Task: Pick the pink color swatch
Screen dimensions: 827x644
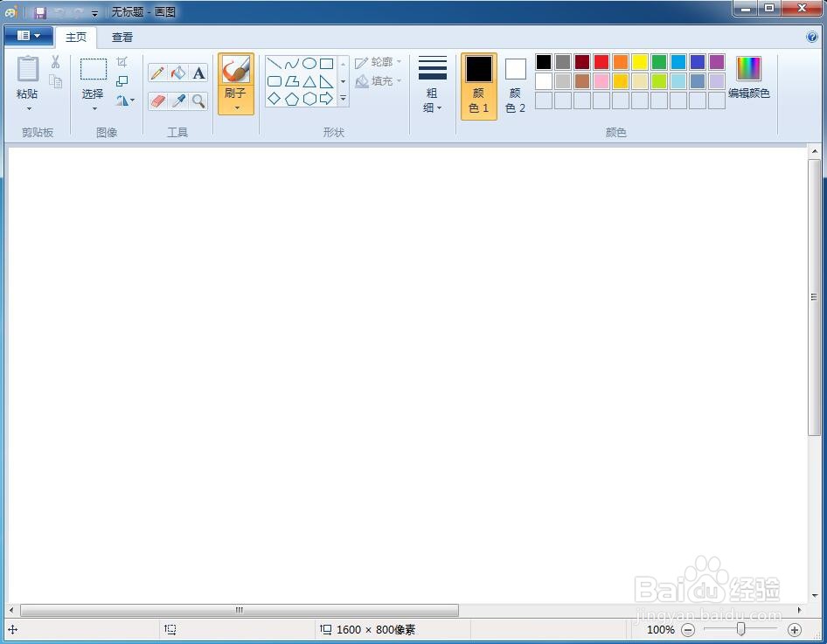Action: pyautogui.click(x=601, y=81)
